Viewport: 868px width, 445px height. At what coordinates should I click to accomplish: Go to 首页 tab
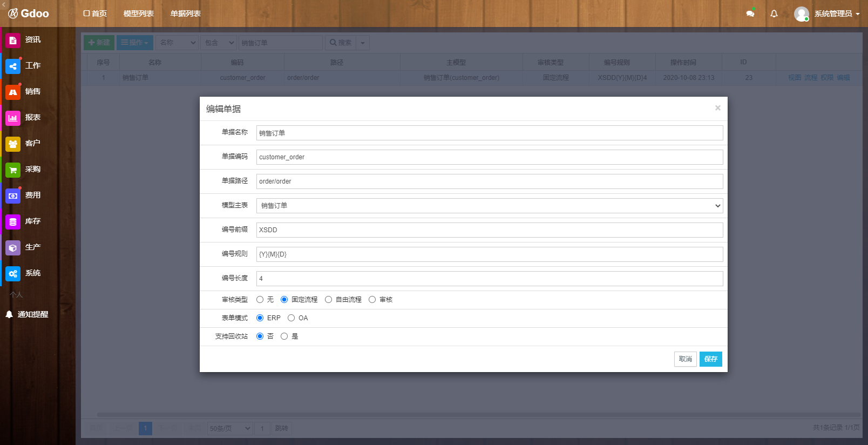95,14
